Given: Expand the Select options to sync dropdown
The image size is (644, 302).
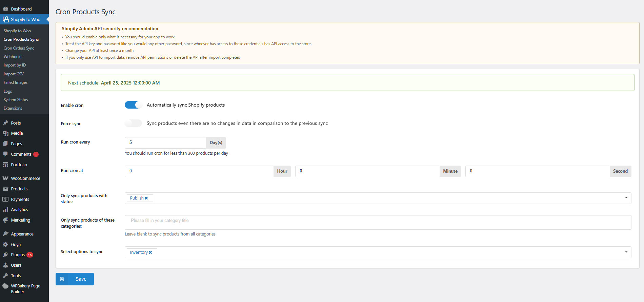Looking at the screenshot, I should coord(626,252).
